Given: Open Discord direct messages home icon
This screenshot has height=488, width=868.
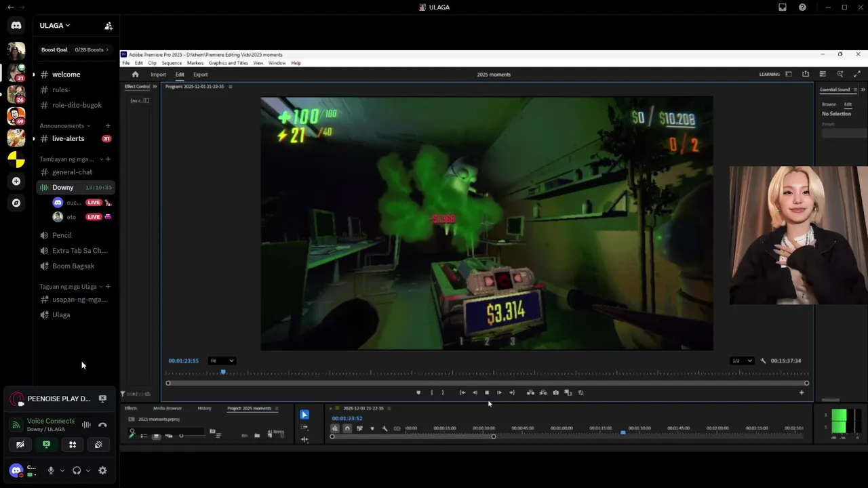Looking at the screenshot, I should [16, 26].
